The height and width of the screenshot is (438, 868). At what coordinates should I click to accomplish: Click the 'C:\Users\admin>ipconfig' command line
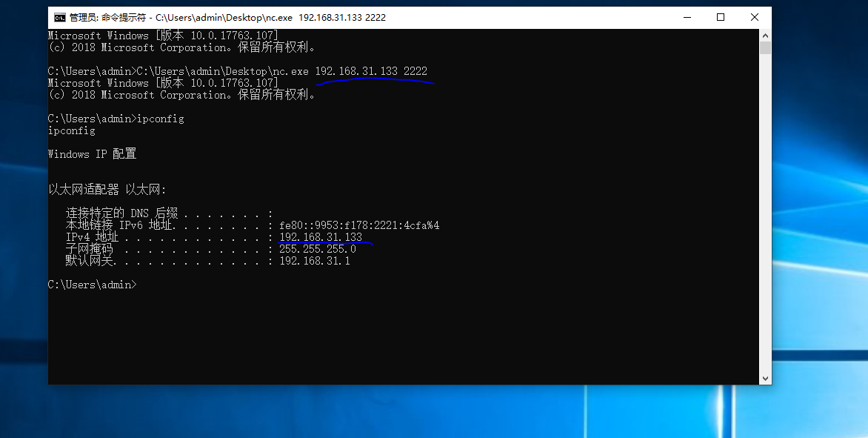tap(116, 119)
